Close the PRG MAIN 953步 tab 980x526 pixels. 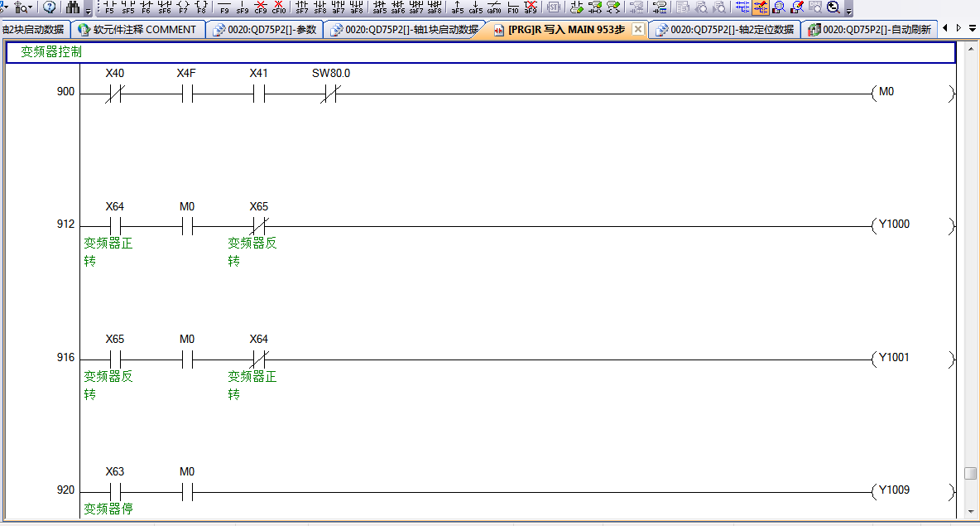click(x=638, y=29)
